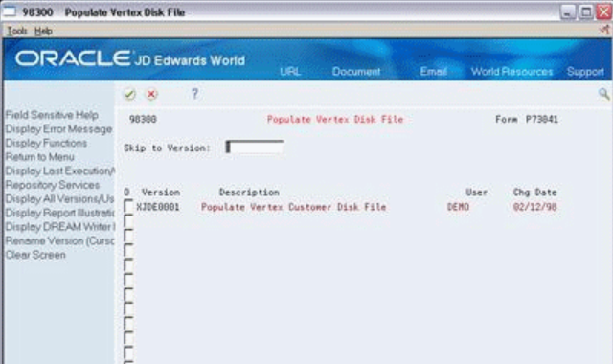Maximize the Populate Vertex Disk File window
613x364 pixels.
(586, 12)
